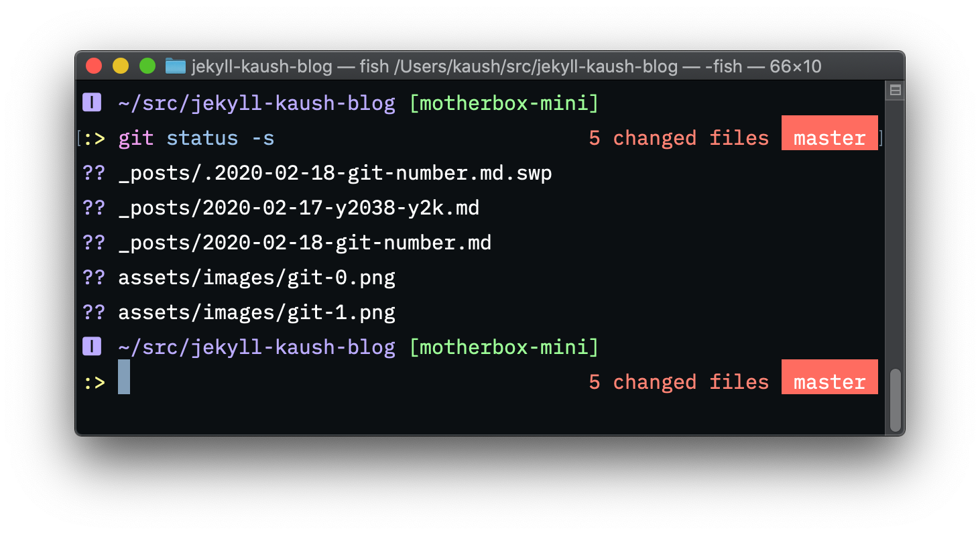Click the 5 changed files indicator near git status command
980x535 pixels.
coord(679,137)
